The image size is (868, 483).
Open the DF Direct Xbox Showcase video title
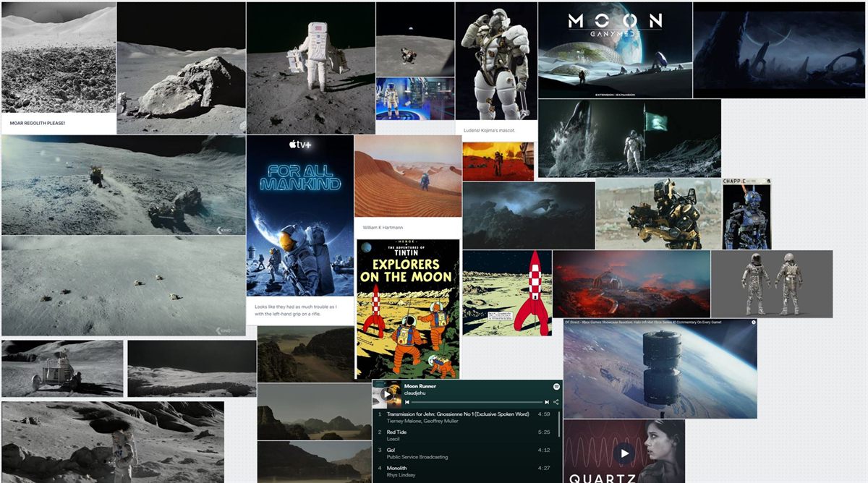coord(643,322)
